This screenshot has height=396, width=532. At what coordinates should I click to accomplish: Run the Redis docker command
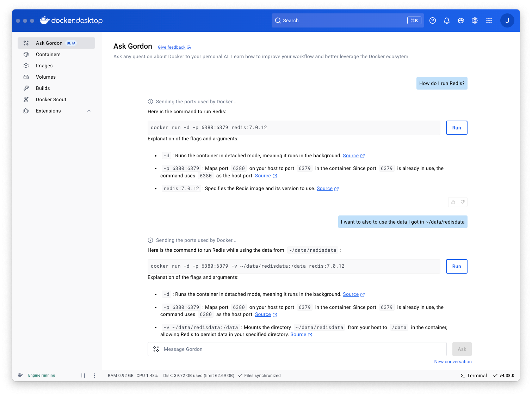[x=457, y=128]
